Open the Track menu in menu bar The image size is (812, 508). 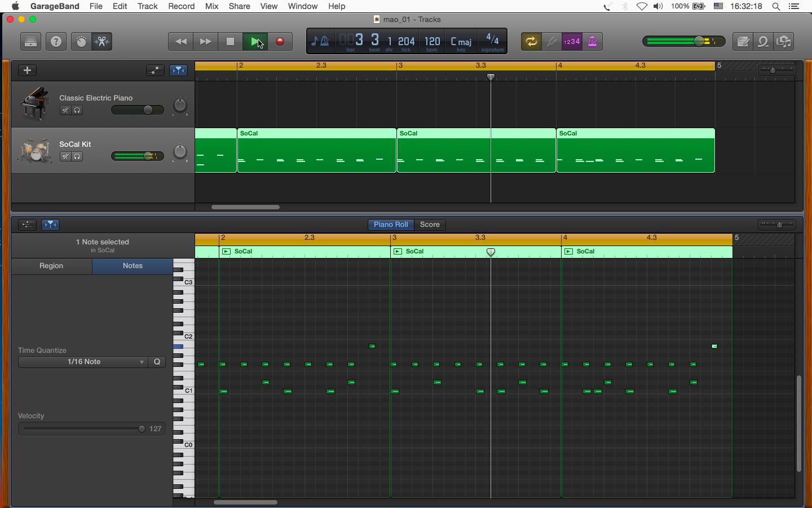pos(147,6)
